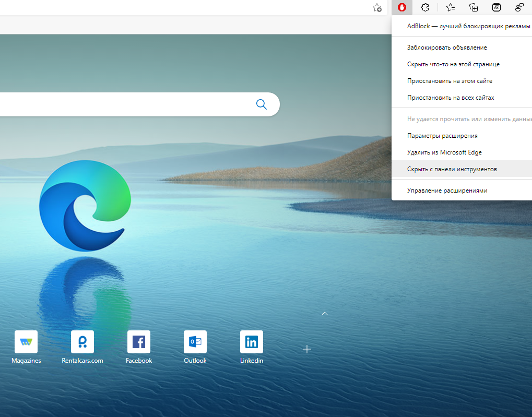Click the large Edge logo on the page
The height and width of the screenshot is (417, 532).
85,206
